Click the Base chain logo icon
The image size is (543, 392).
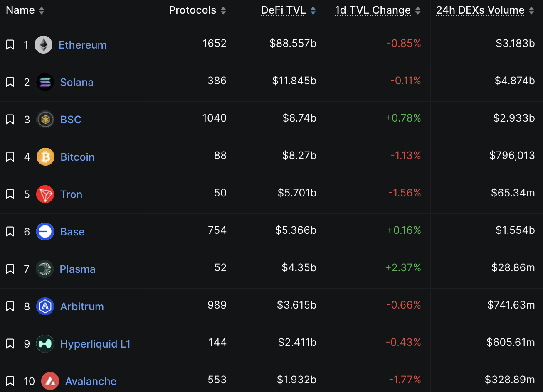pyautogui.click(x=45, y=232)
